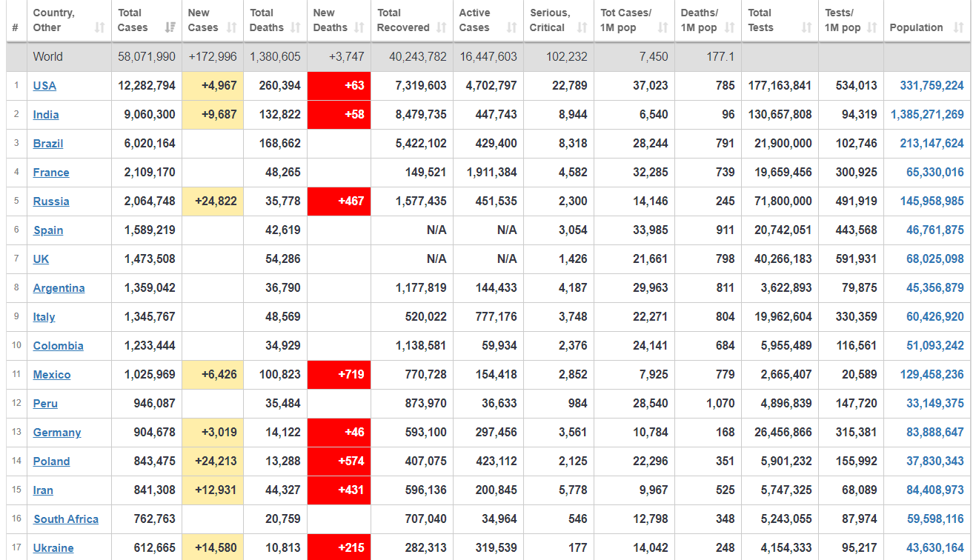Click Spain population 46,761,875 link

935,230
